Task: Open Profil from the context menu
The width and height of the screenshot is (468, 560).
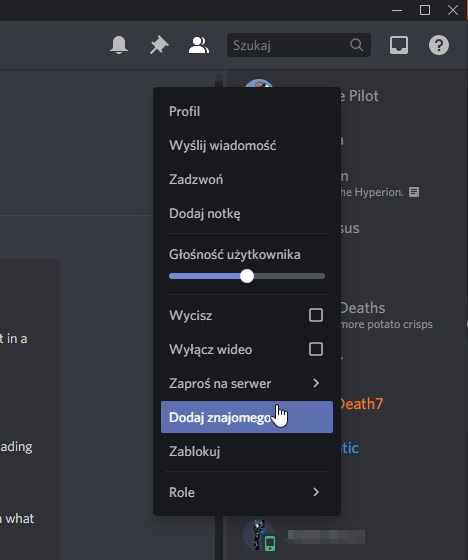Action: pyautogui.click(x=247, y=111)
